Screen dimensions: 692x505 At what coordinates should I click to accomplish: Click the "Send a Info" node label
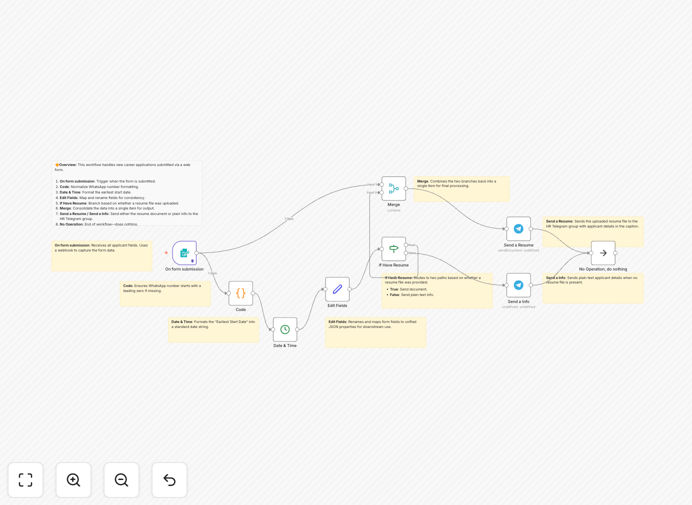519,301
